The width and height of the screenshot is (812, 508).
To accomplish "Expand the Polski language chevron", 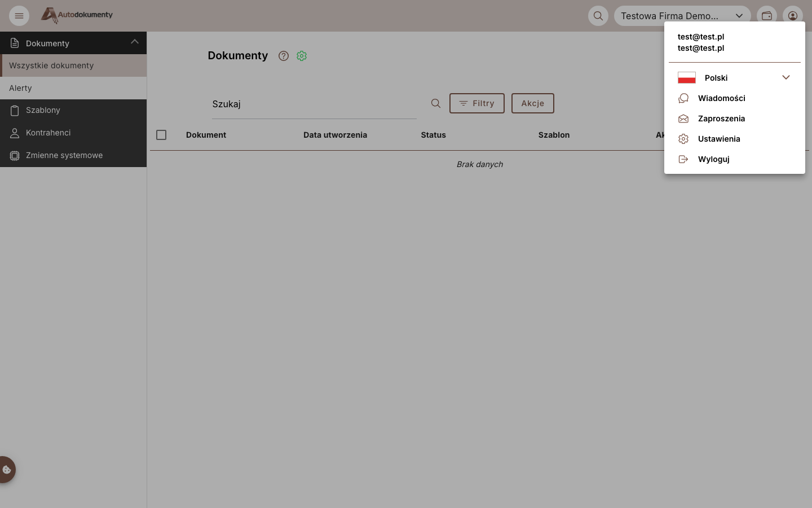I will point(786,77).
